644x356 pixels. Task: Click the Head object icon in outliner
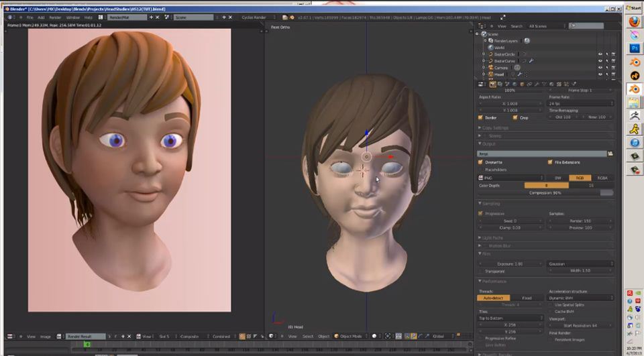[x=490, y=74]
